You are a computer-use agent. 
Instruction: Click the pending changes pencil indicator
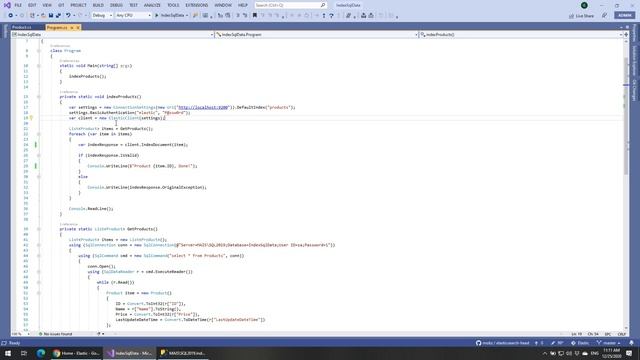point(557,343)
